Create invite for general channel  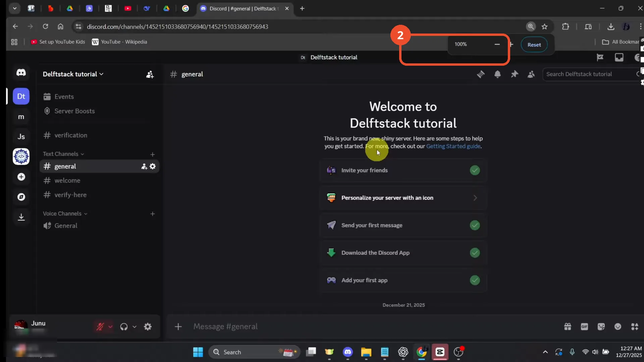144,166
